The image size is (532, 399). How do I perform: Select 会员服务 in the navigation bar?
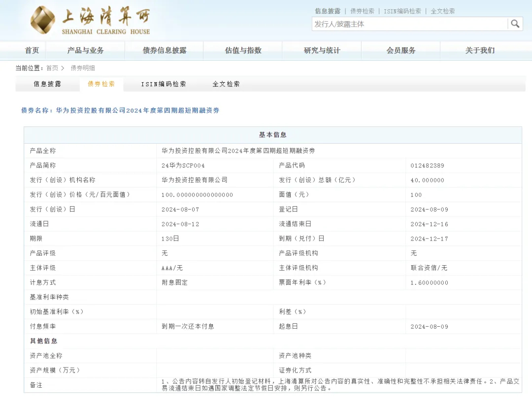pos(400,50)
